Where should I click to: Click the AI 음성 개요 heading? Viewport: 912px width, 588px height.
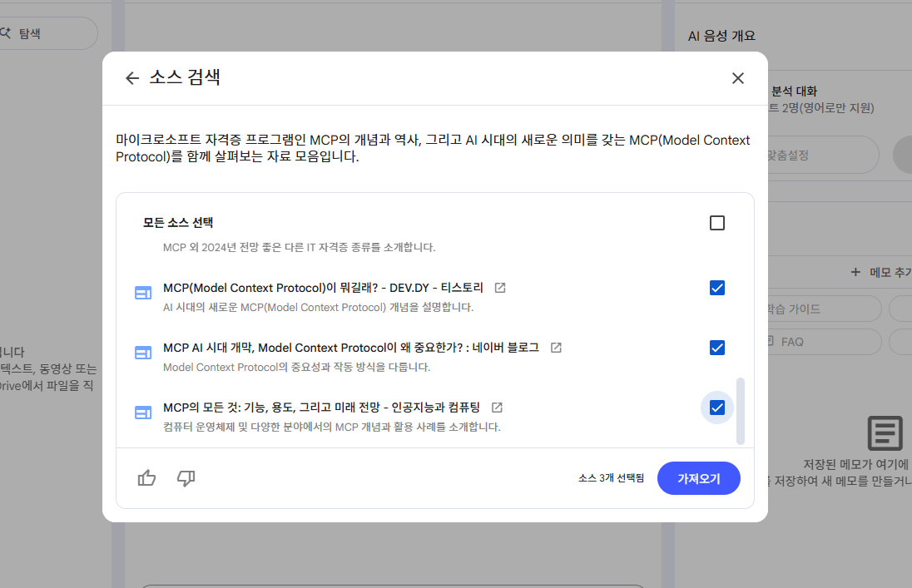click(x=721, y=36)
